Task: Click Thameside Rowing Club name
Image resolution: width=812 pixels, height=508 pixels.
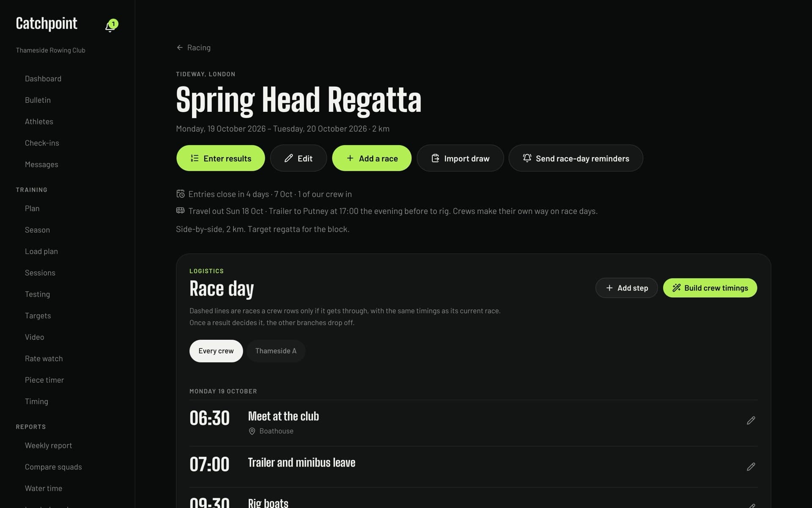Action: click(x=51, y=50)
